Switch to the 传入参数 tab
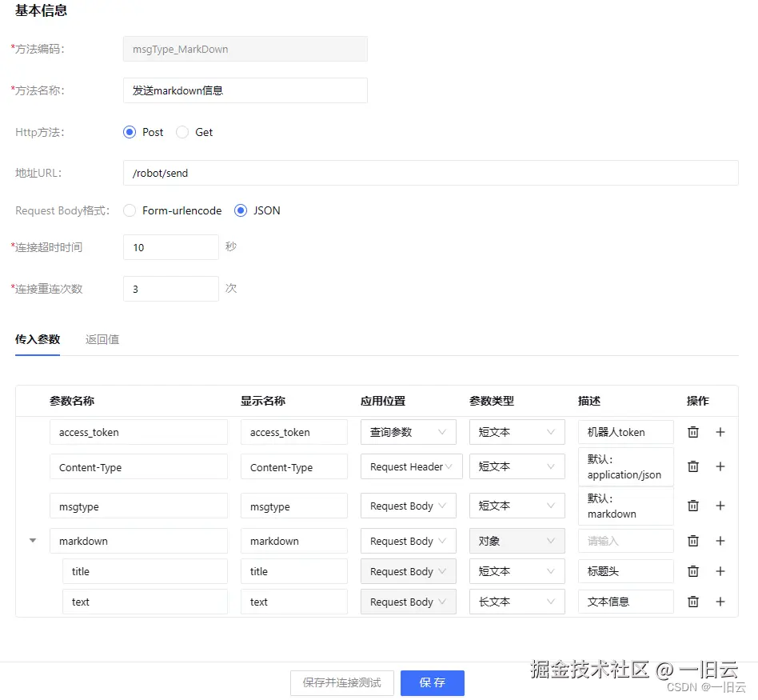The height and width of the screenshot is (700, 758). tap(38, 339)
